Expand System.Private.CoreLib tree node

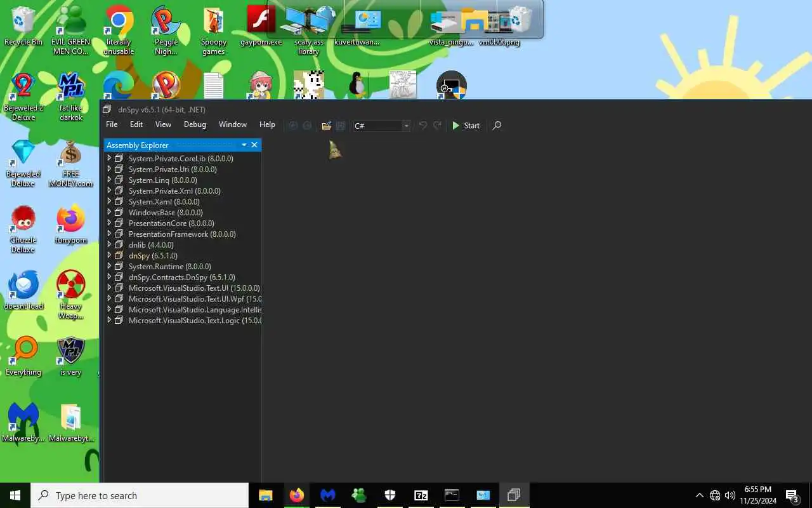pyautogui.click(x=109, y=158)
